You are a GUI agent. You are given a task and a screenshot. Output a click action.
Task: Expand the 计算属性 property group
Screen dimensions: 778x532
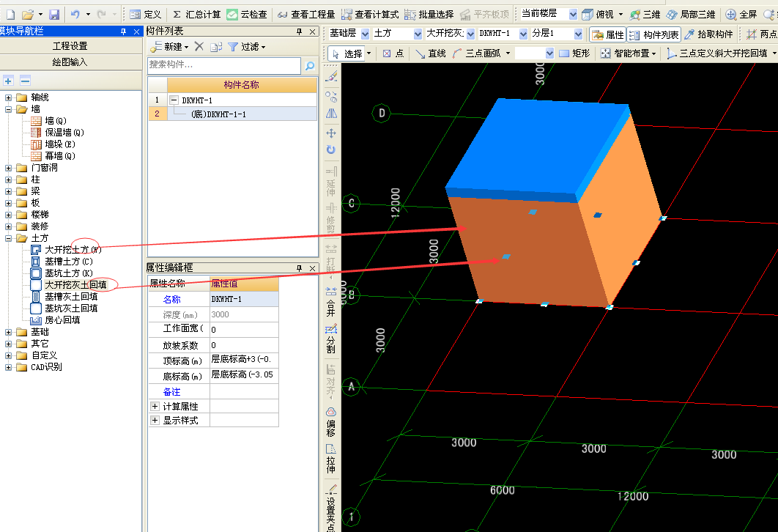point(155,407)
